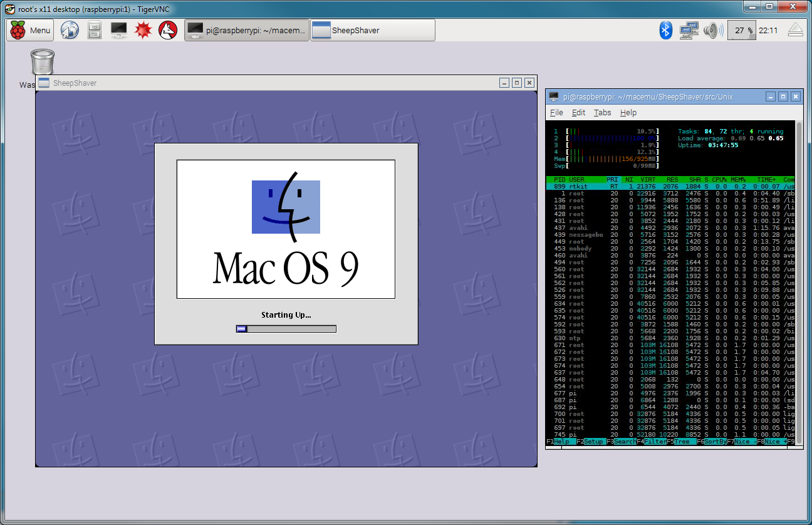Click the Mac OS 9 startup progress bar
The width and height of the screenshot is (812, 525).
286,328
